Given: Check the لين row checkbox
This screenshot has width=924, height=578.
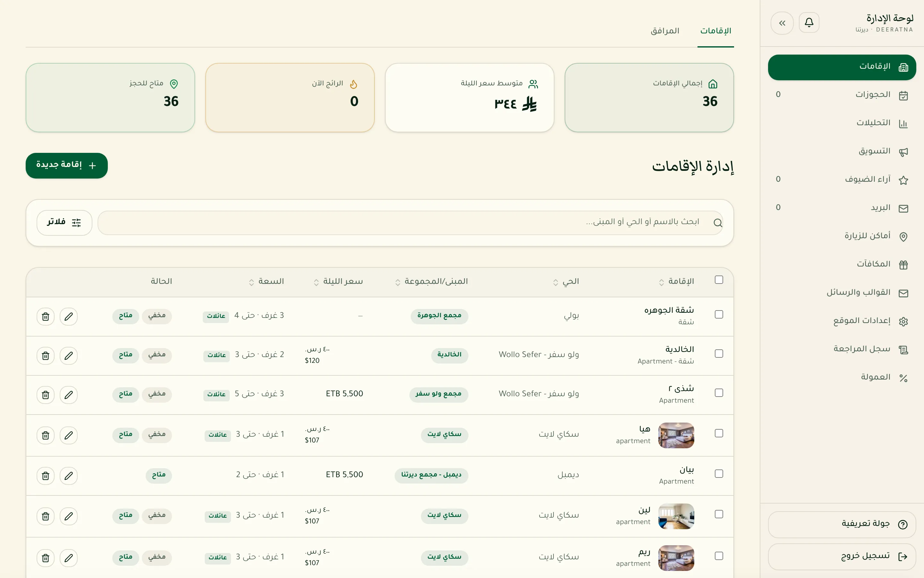Looking at the screenshot, I should (719, 514).
